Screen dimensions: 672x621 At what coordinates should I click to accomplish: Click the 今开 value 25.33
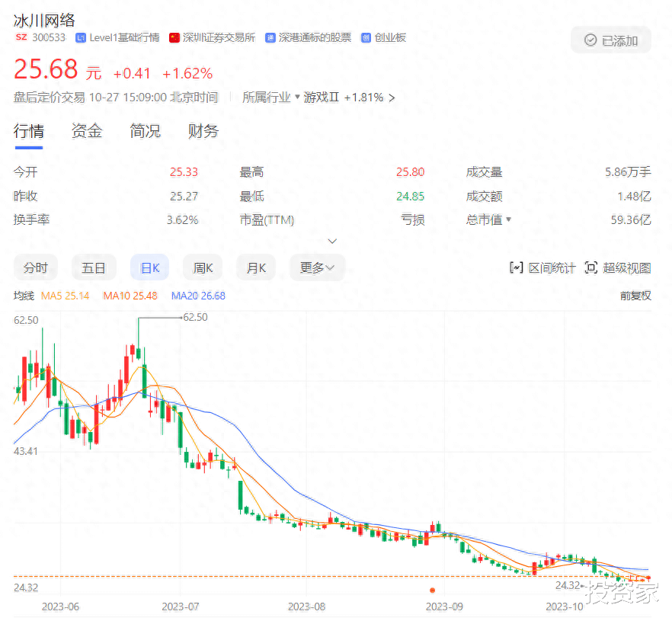tap(184, 172)
